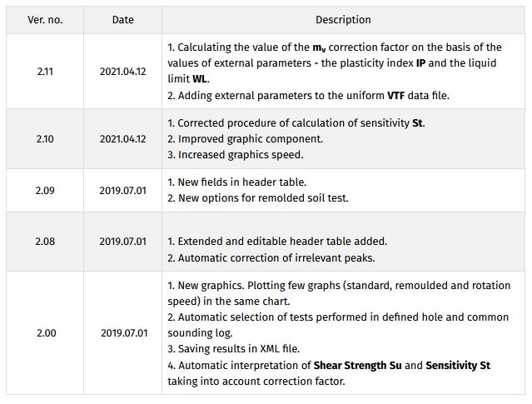Click the "Increased graphics speed" line

pos(236,154)
